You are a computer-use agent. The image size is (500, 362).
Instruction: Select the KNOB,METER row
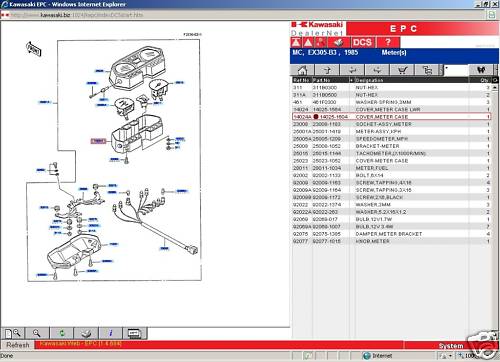pos(392,241)
